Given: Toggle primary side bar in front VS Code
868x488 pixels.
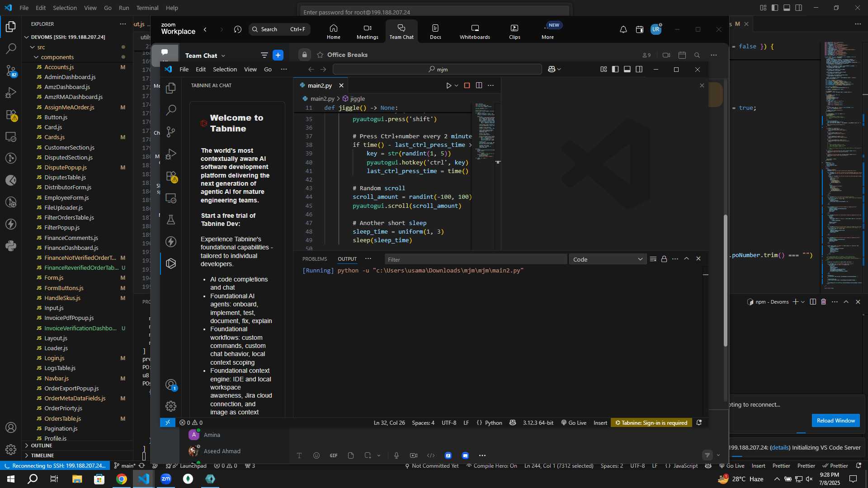Looking at the screenshot, I should (615, 69).
